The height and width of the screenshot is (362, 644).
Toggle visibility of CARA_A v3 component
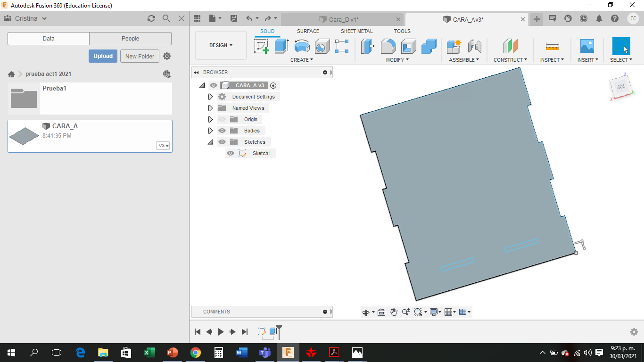[x=214, y=85]
